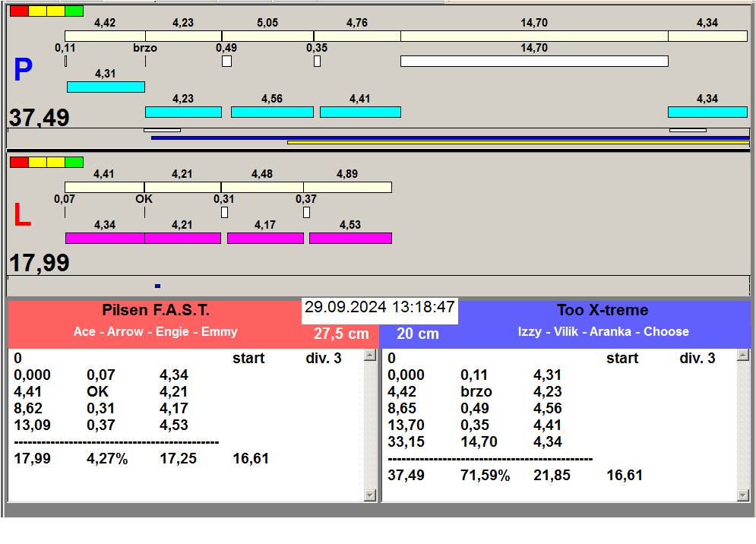Click the up arrow of Pilsen table scrollbar
The height and width of the screenshot is (544, 756).
point(370,356)
